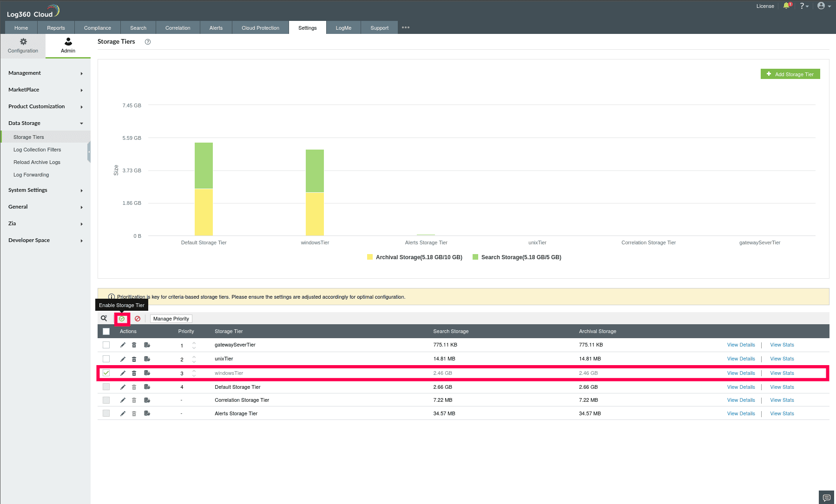The width and height of the screenshot is (836, 504).
Task: Click the Add Storage Tier button
Action: (x=790, y=74)
